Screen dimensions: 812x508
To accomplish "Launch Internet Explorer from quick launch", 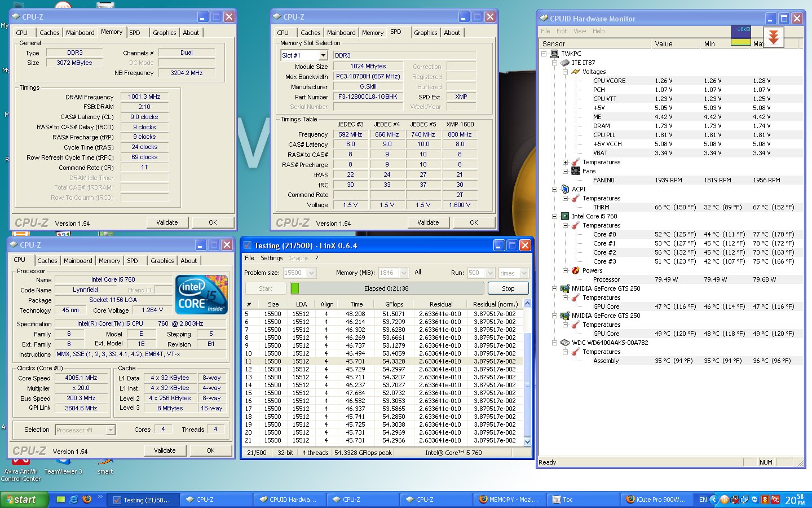I will (x=73, y=500).
